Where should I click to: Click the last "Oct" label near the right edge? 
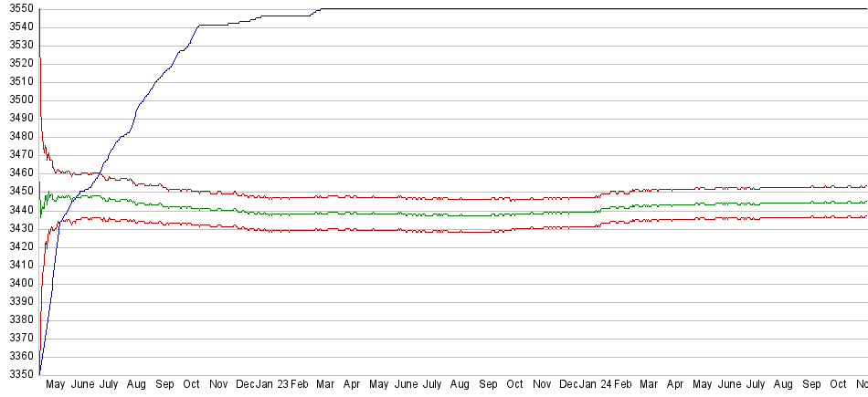point(838,385)
